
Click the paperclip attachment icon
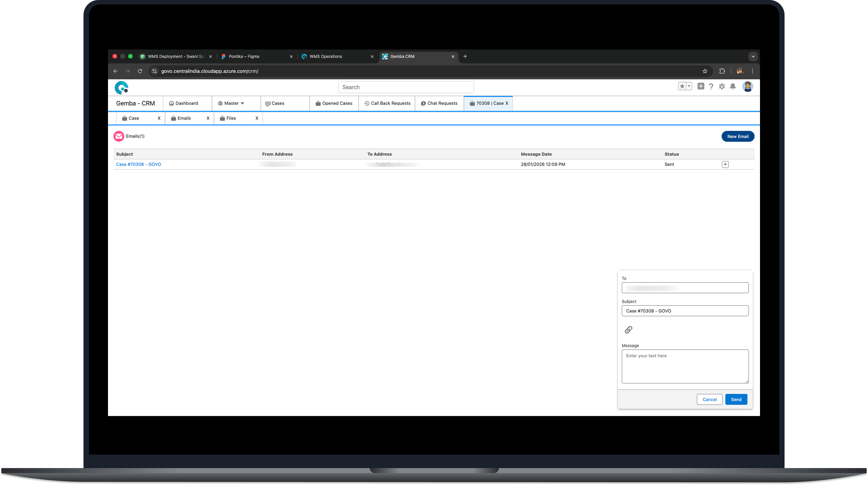[x=628, y=330]
